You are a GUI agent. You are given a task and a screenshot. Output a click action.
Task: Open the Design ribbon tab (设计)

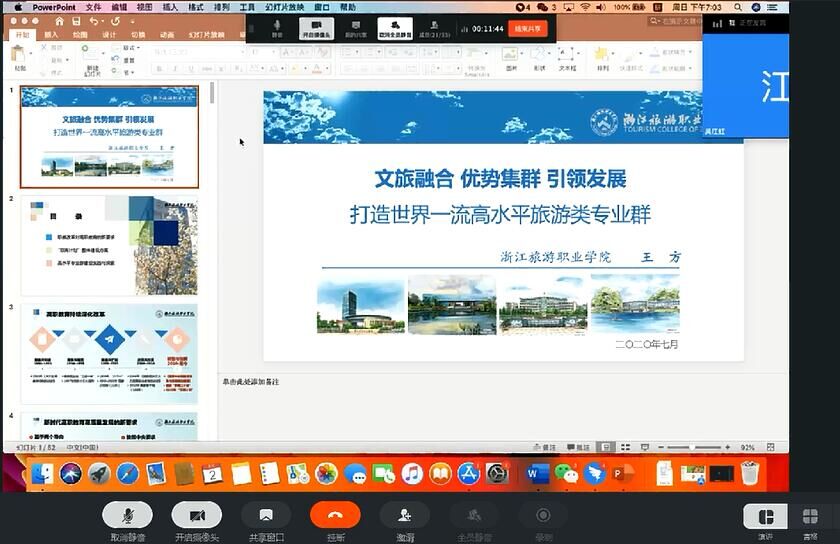(109, 34)
